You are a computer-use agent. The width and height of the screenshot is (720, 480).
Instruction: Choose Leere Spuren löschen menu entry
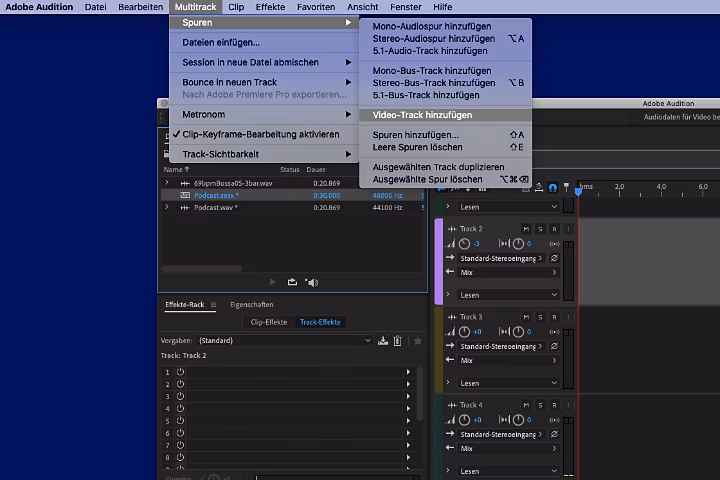pyautogui.click(x=445, y=147)
